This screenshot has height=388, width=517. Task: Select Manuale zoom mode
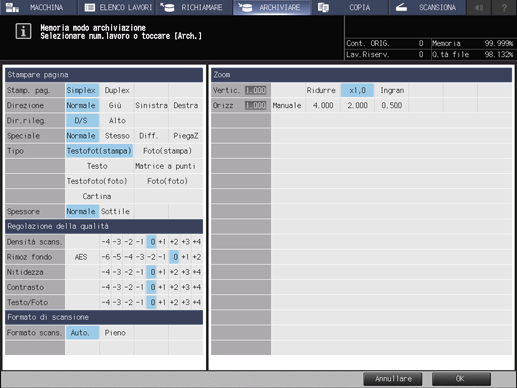pyautogui.click(x=288, y=105)
